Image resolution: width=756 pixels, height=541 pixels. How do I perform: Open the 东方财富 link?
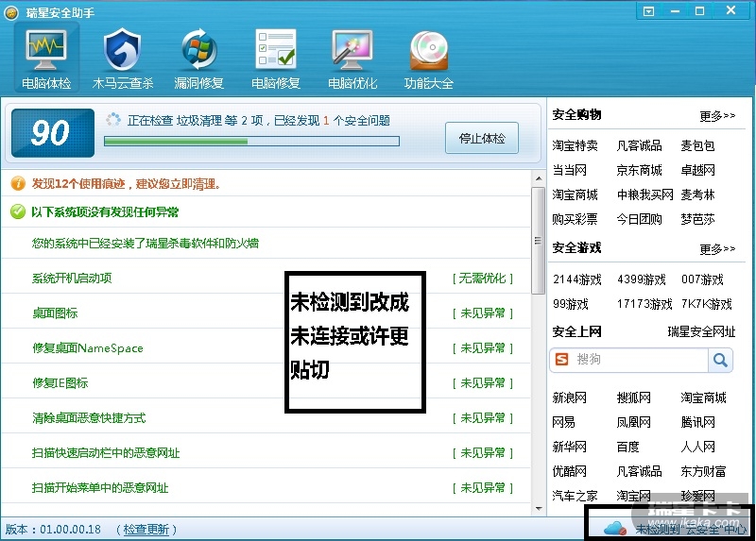pyautogui.click(x=703, y=471)
